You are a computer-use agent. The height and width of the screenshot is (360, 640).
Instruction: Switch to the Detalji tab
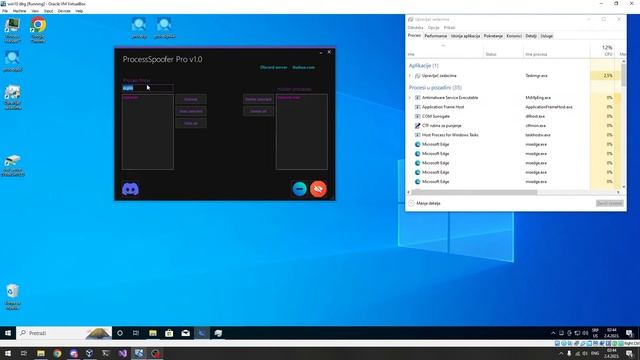click(x=531, y=36)
